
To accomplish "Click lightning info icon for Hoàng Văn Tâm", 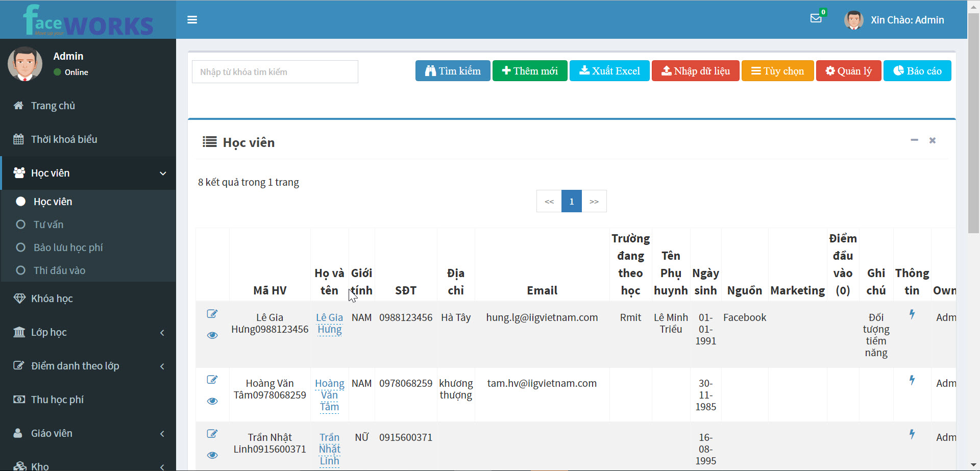I will pyautogui.click(x=912, y=380).
